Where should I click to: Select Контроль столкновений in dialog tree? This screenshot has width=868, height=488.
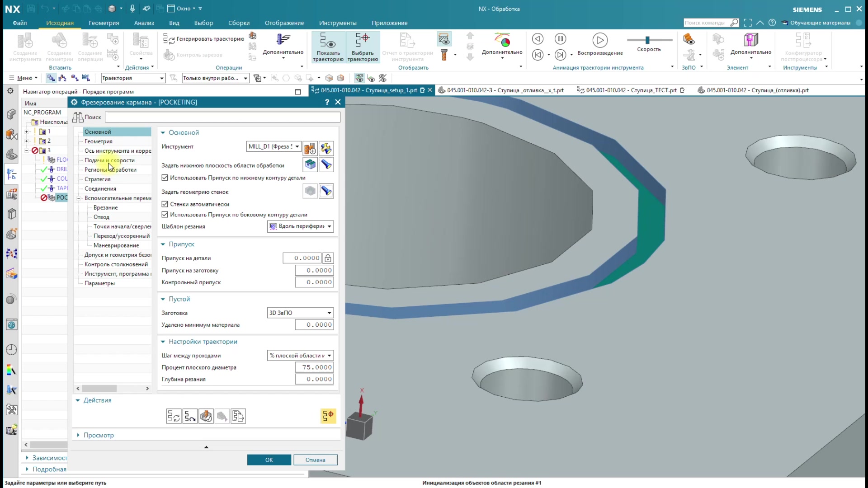tap(116, 264)
